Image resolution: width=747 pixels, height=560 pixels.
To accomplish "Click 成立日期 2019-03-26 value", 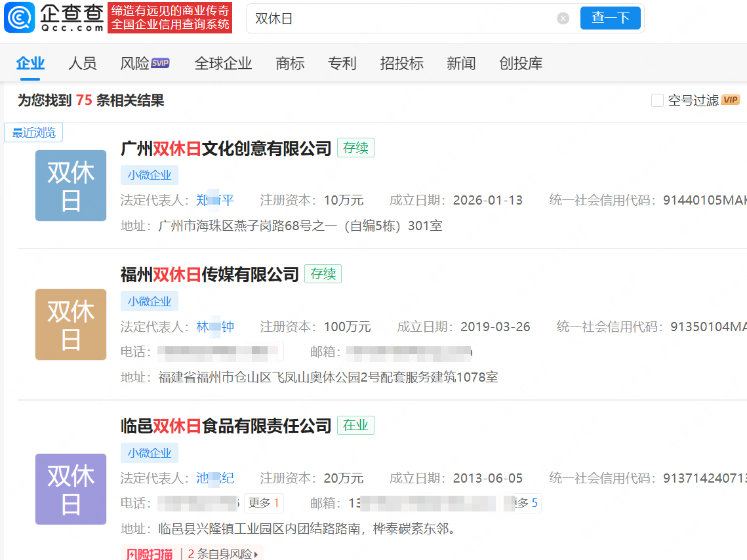I will point(495,327).
